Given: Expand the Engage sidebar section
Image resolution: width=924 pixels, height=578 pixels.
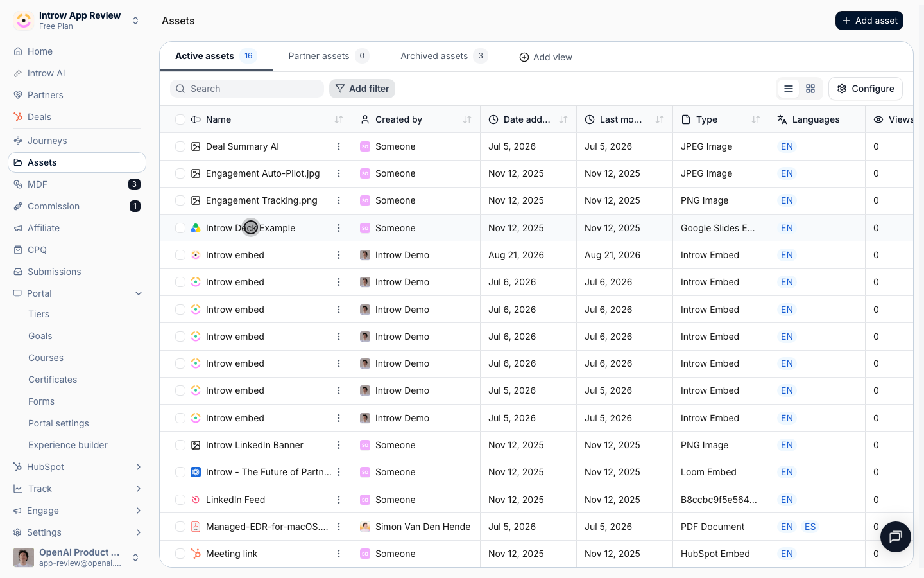Looking at the screenshot, I should point(139,511).
